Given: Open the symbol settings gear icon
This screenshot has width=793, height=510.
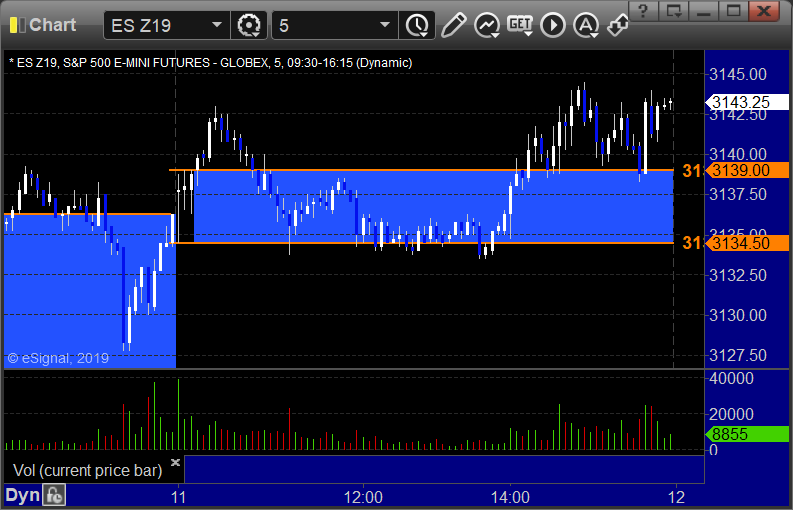Looking at the screenshot, I should (248, 25).
